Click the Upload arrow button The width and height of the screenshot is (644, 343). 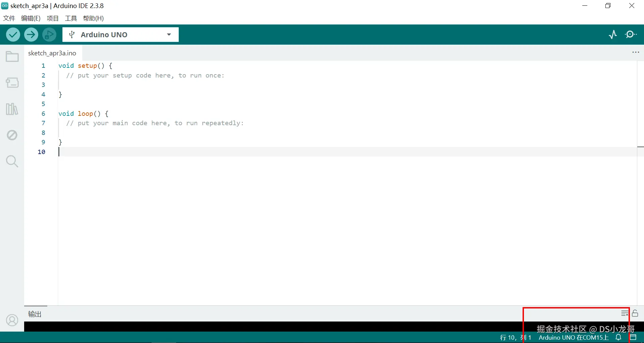[31, 35]
